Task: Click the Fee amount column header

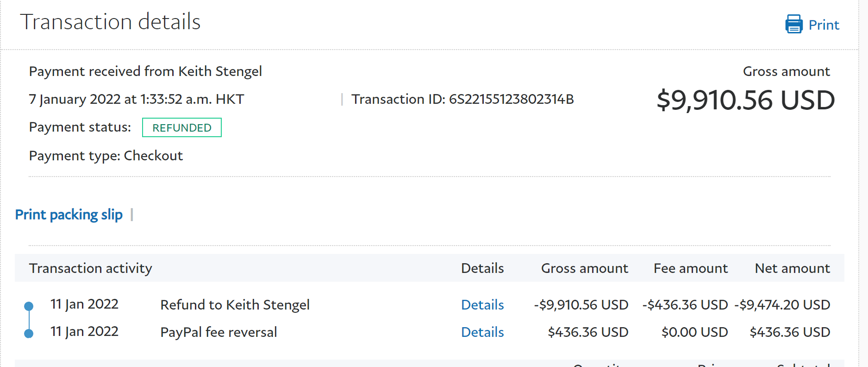Action: [690, 268]
